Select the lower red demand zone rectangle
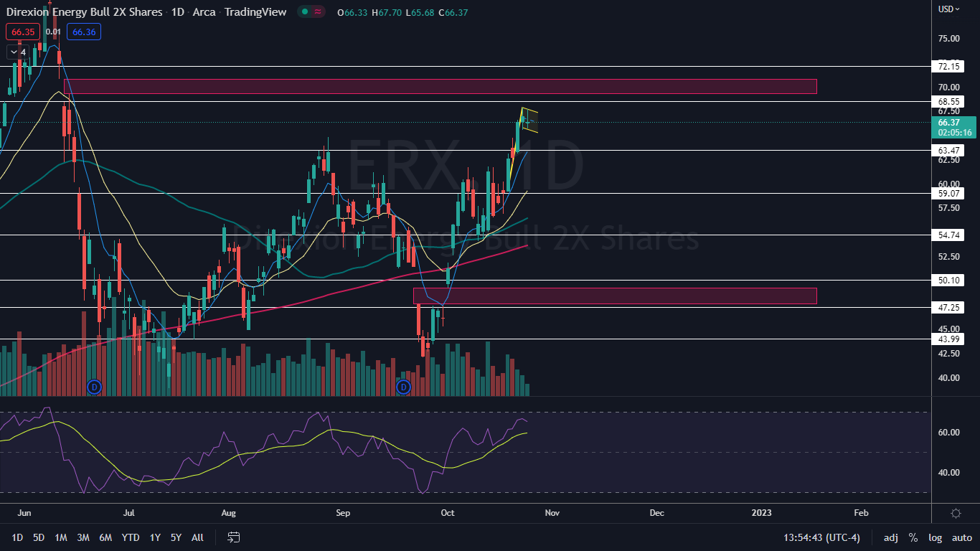This screenshot has height=551, width=980. [x=615, y=296]
